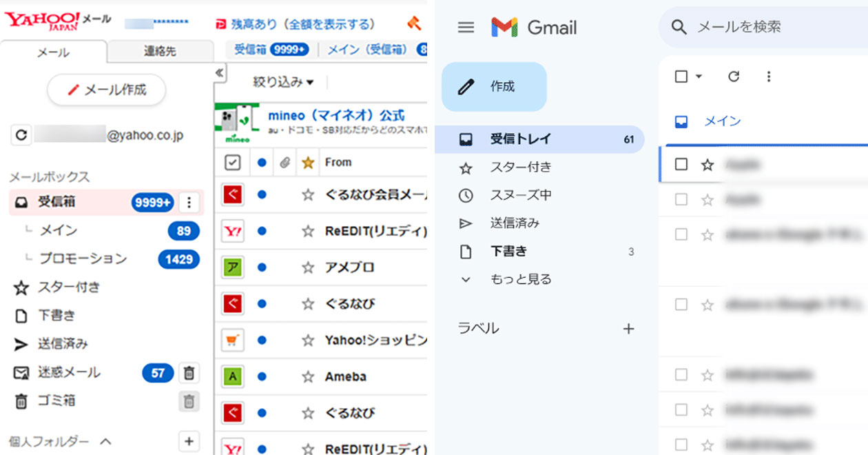Screen dimensions: 868x455
Task: Star the first Gmail message
Action: click(x=707, y=164)
